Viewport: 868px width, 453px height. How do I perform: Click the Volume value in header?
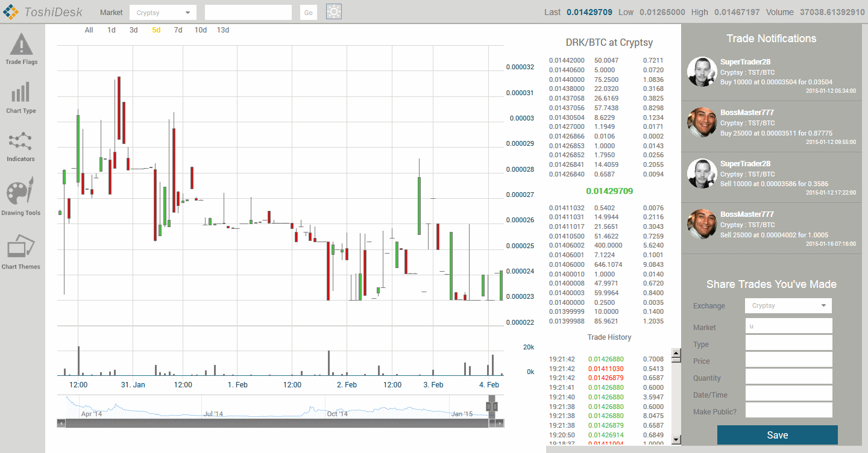[832, 12]
